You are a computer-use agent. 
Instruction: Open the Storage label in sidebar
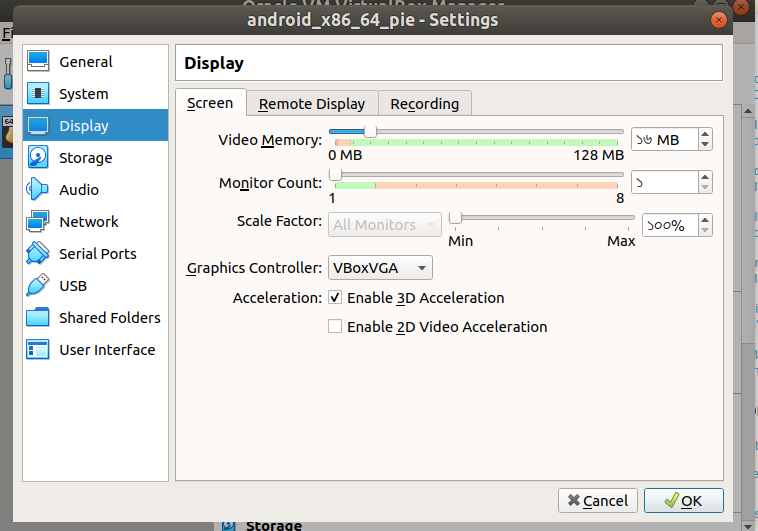[x=86, y=158]
